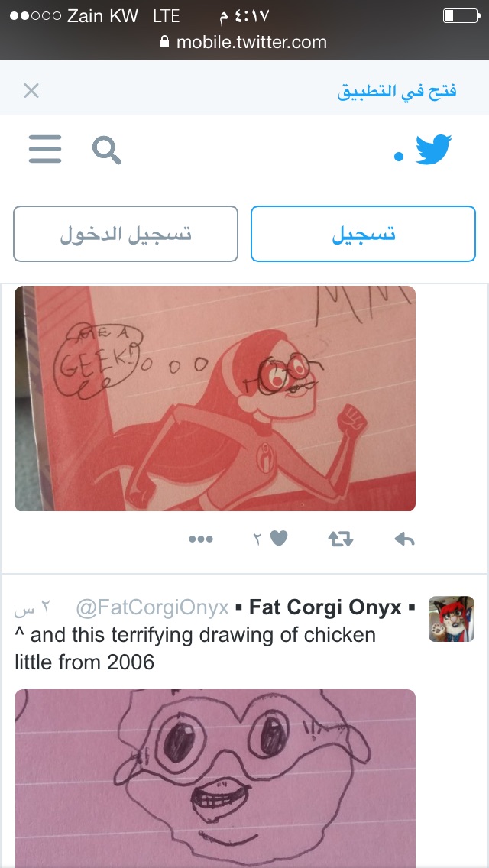
Task: Open the Incredibles geek drawing image
Action: pyautogui.click(x=215, y=398)
